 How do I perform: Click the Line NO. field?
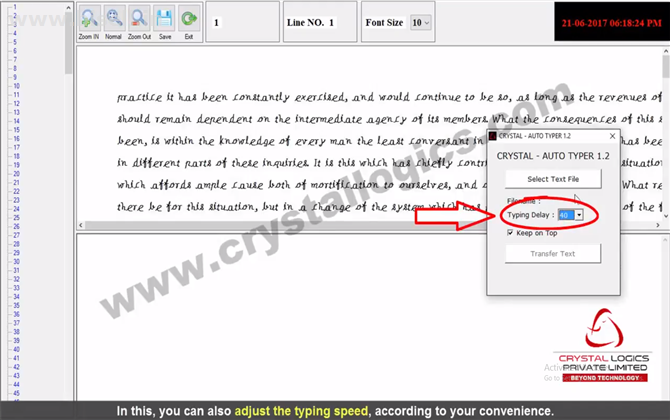[x=311, y=23]
